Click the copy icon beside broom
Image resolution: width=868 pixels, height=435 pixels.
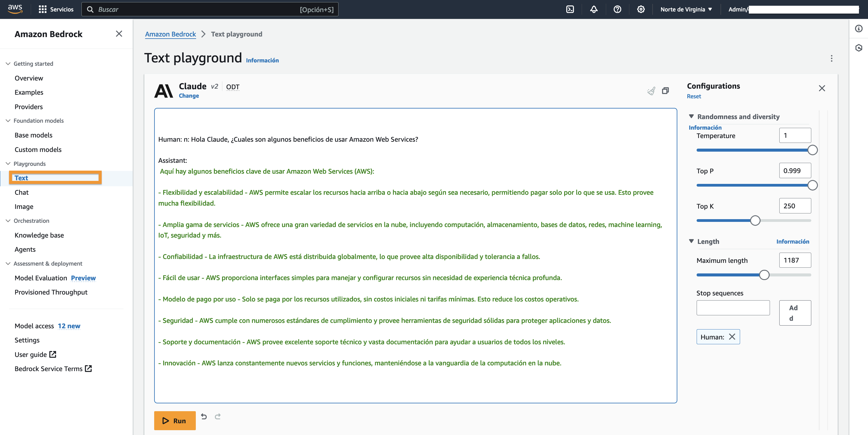(x=665, y=91)
